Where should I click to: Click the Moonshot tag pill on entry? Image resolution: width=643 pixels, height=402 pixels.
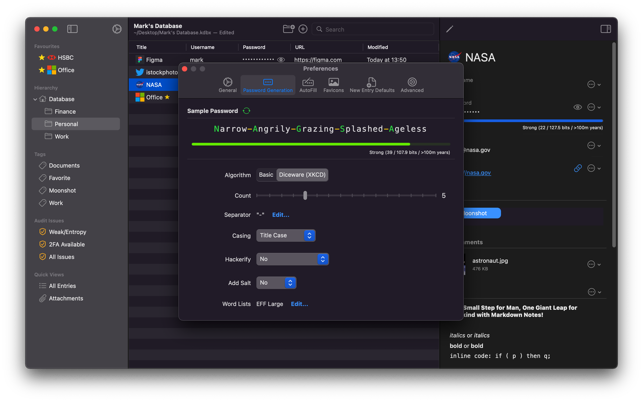point(482,213)
